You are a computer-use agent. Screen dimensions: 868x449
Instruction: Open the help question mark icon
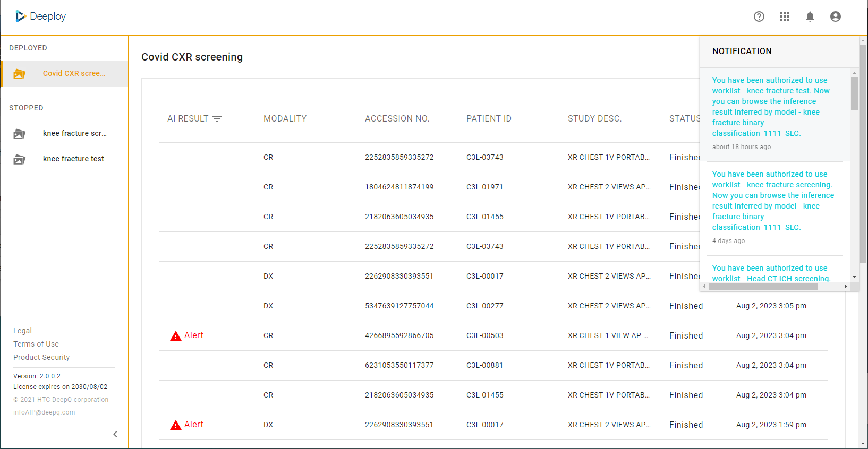(759, 16)
